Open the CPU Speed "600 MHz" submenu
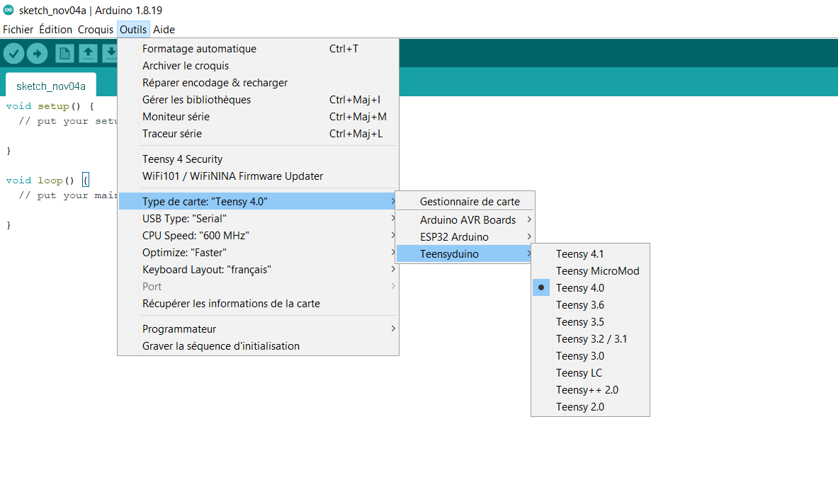 coord(258,236)
